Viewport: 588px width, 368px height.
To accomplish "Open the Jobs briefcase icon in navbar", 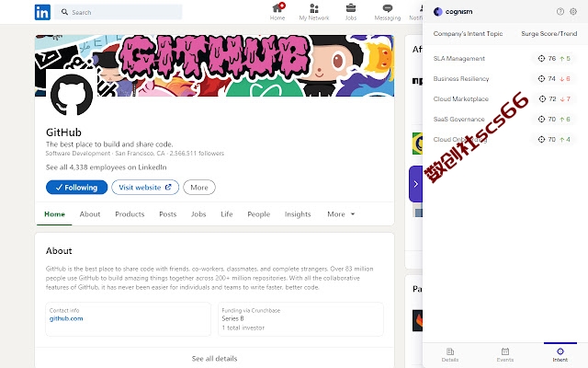I will [x=351, y=8].
